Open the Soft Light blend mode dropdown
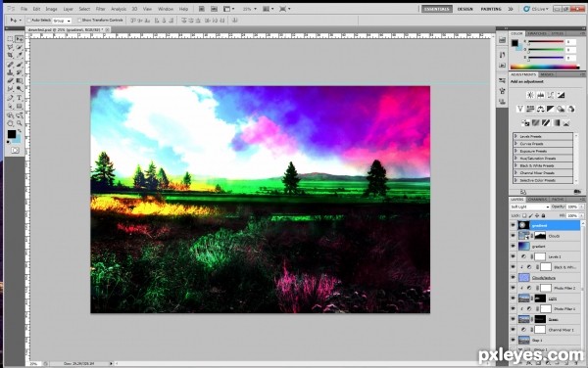Viewport: 588px width, 368px height. pyautogui.click(x=530, y=207)
